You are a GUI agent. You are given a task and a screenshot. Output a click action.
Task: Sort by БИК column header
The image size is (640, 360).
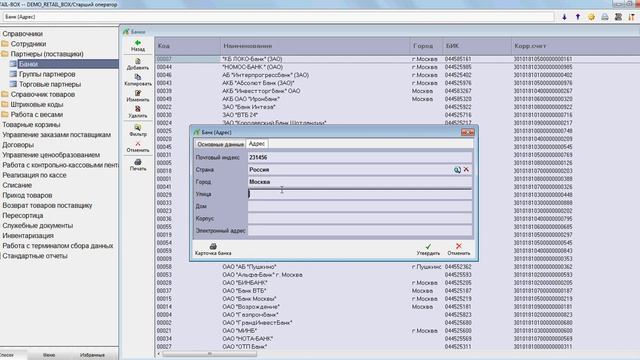tap(477, 46)
